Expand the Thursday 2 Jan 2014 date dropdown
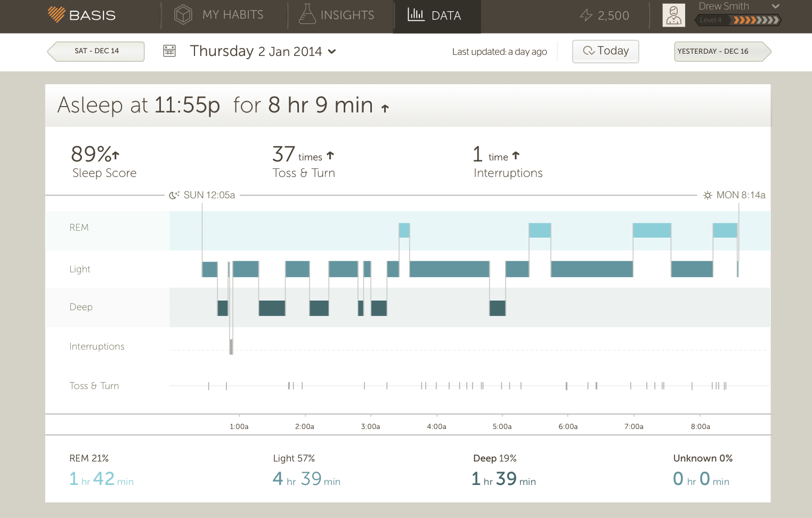 332,52
